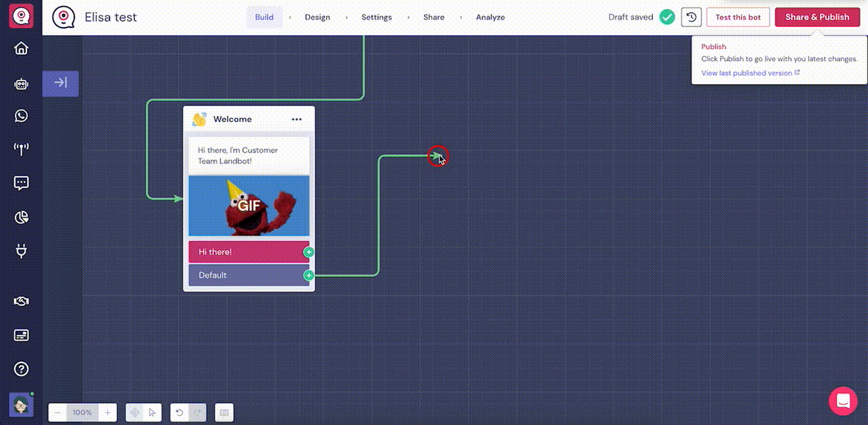The height and width of the screenshot is (425, 868).
Task: Click the Landbot logo in the sidebar
Action: tap(21, 16)
